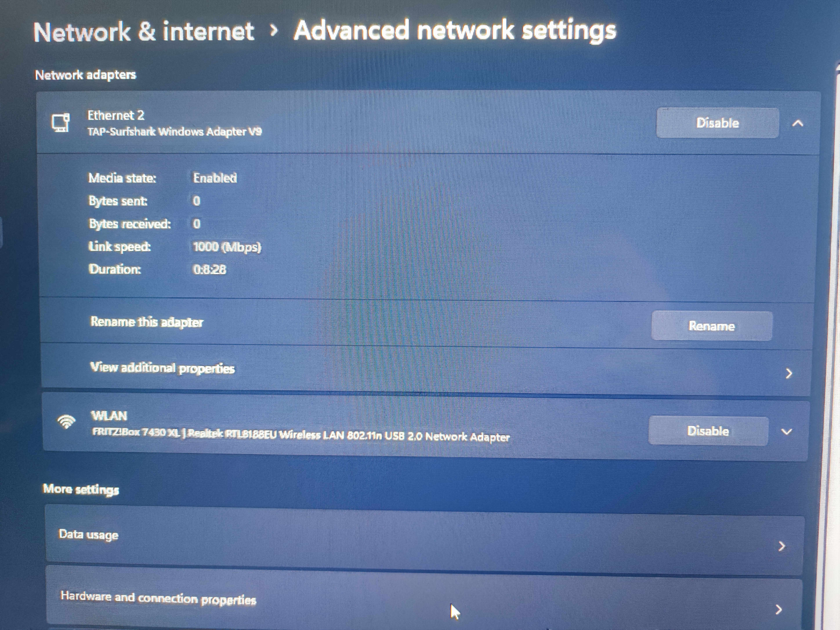Image resolution: width=840 pixels, height=630 pixels.
Task: Click the Advanced network settings title
Action: [x=455, y=30]
